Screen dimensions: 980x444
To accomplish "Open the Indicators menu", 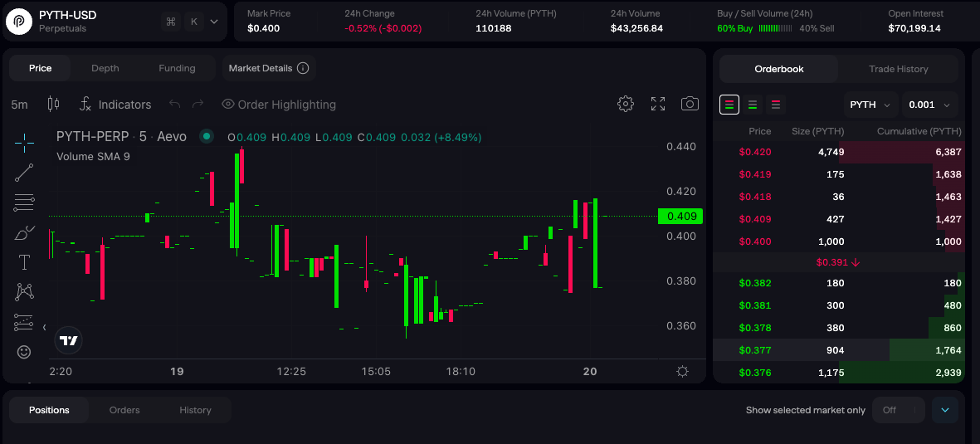I will [x=115, y=105].
